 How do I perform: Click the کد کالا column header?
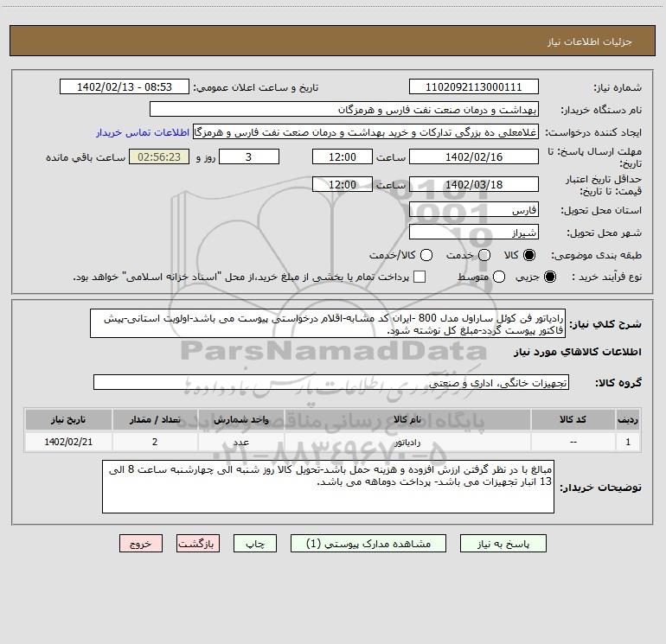(x=573, y=419)
